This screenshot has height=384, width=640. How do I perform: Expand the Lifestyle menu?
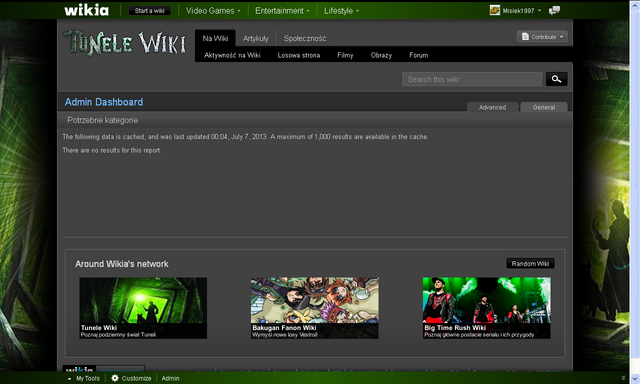point(341,11)
